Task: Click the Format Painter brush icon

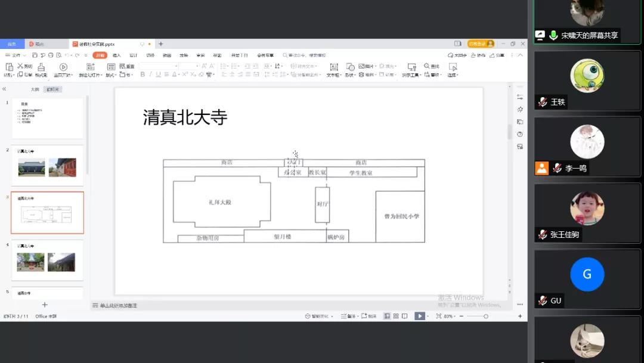Action: 41,67
